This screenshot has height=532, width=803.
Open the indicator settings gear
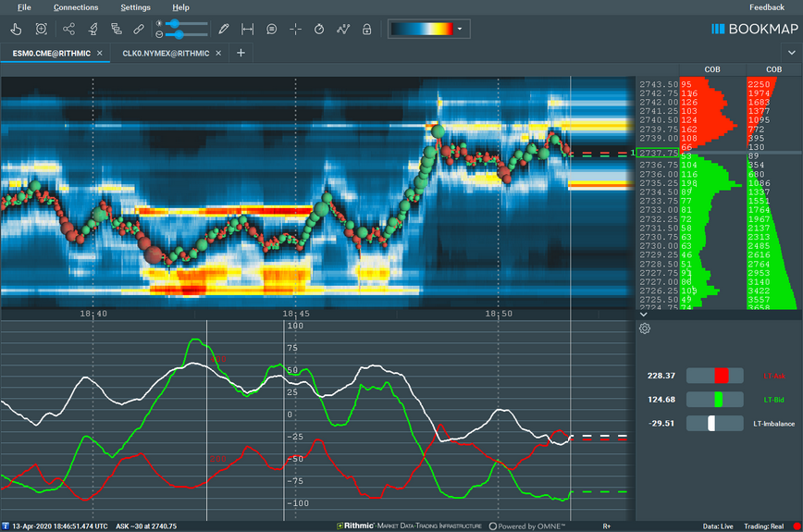coord(645,328)
